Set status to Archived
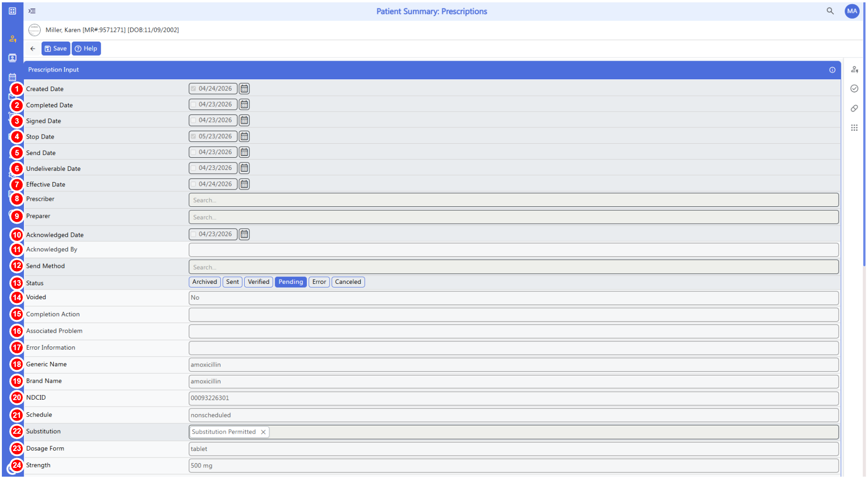 coord(205,282)
